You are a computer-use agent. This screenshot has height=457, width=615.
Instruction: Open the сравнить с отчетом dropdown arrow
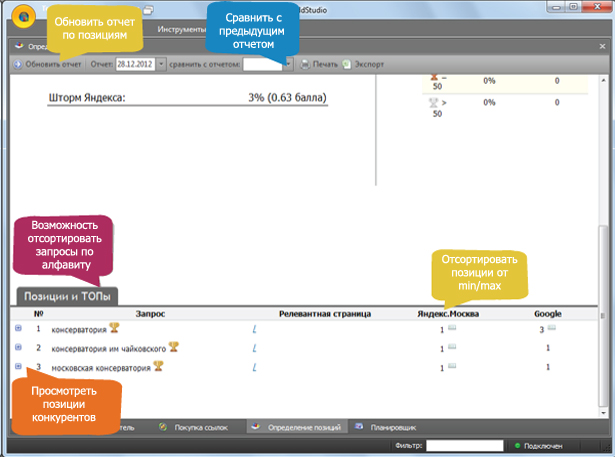288,64
